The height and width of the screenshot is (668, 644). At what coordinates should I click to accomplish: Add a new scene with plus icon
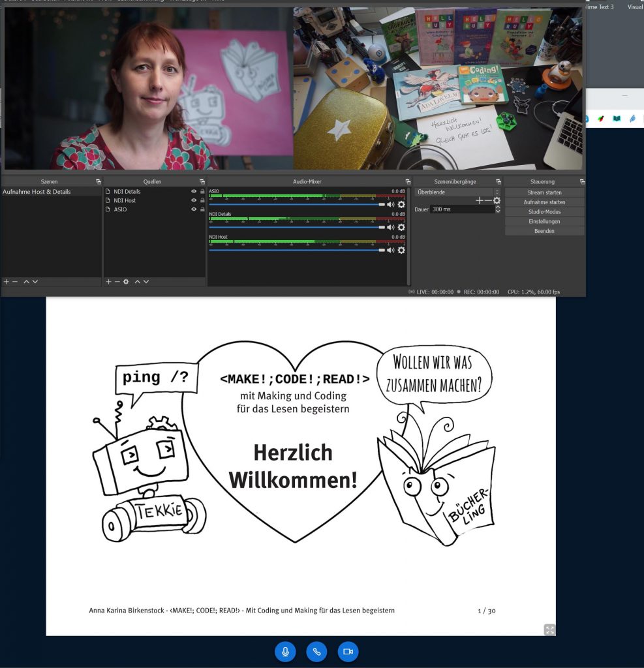point(7,282)
